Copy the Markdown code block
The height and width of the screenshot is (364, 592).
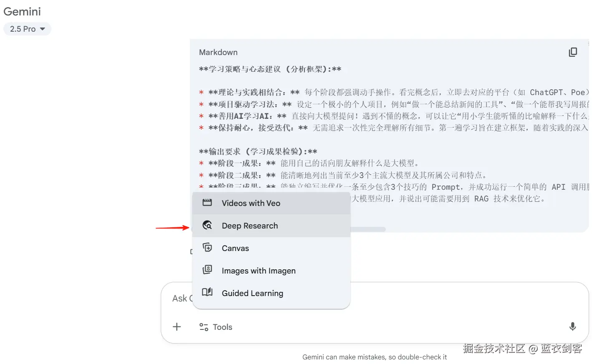pyautogui.click(x=573, y=52)
